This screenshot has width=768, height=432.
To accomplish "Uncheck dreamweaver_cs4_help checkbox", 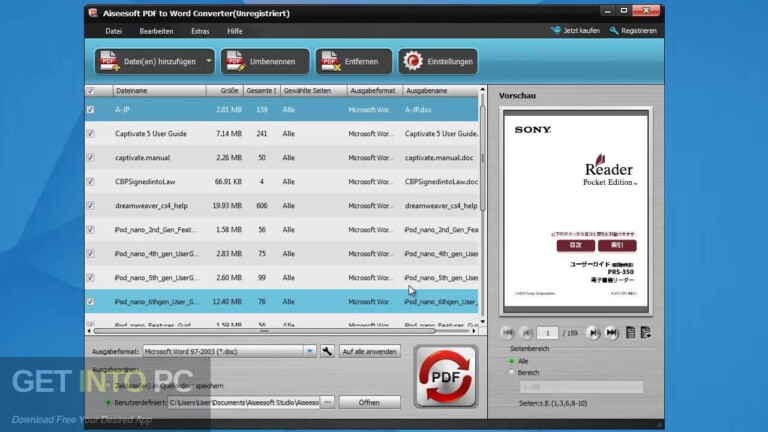I will tap(91, 206).
